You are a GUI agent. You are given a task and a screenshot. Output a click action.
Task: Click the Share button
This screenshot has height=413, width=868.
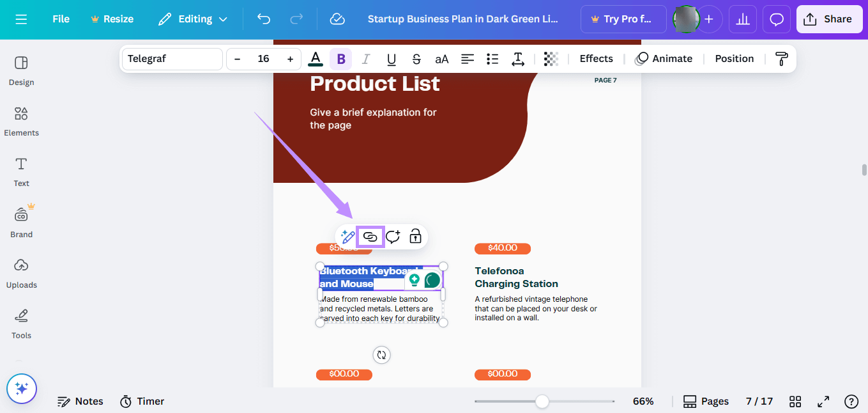pos(829,19)
